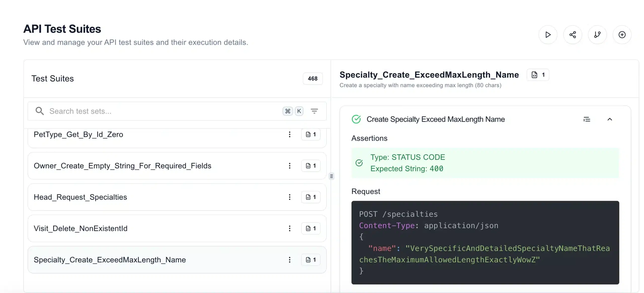Click the Request section heading

click(366, 191)
